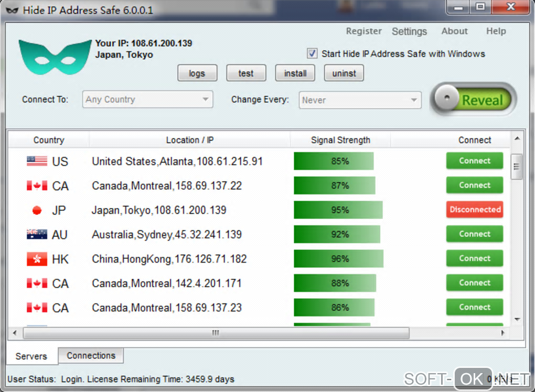Click the Hong Kong flag icon

point(37,259)
